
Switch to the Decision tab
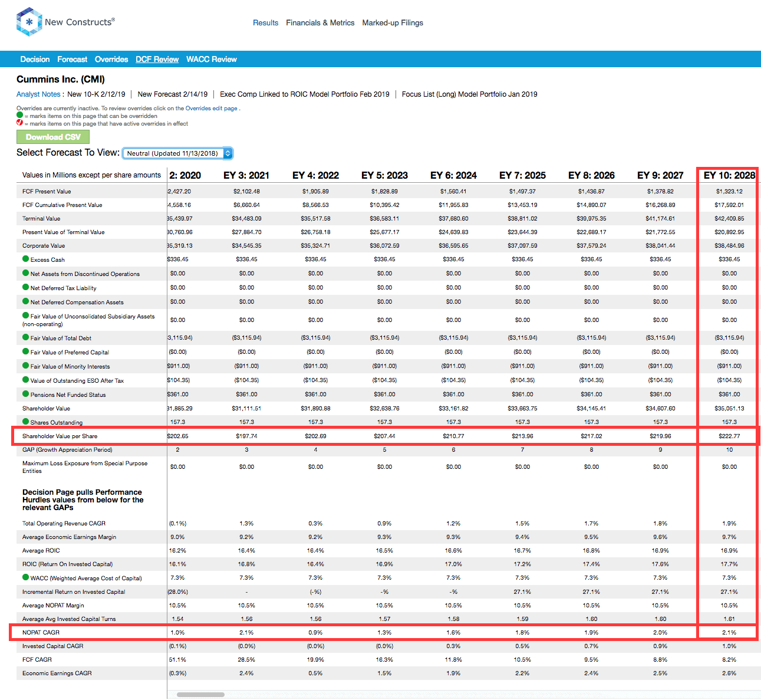click(35, 59)
